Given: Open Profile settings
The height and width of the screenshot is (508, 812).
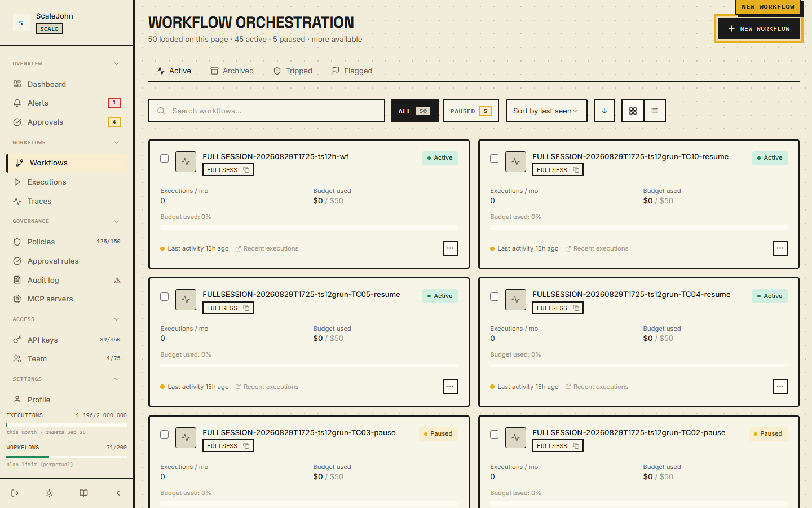Looking at the screenshot, I should 67,400.
